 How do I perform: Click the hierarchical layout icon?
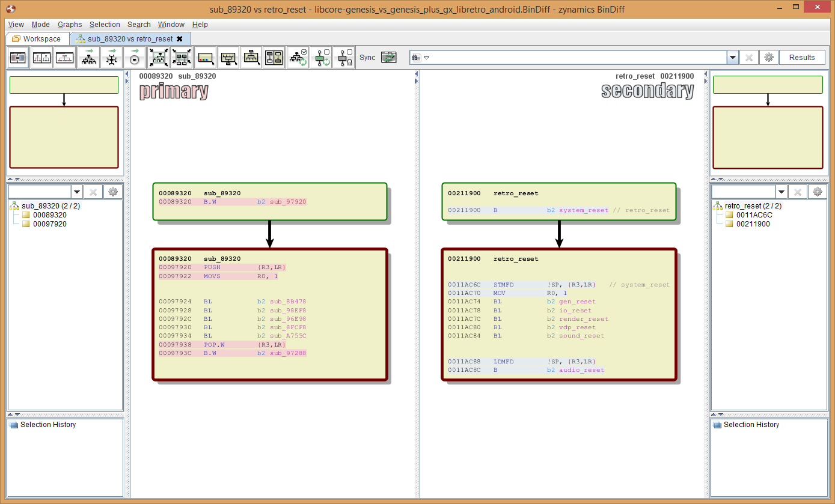88,58
